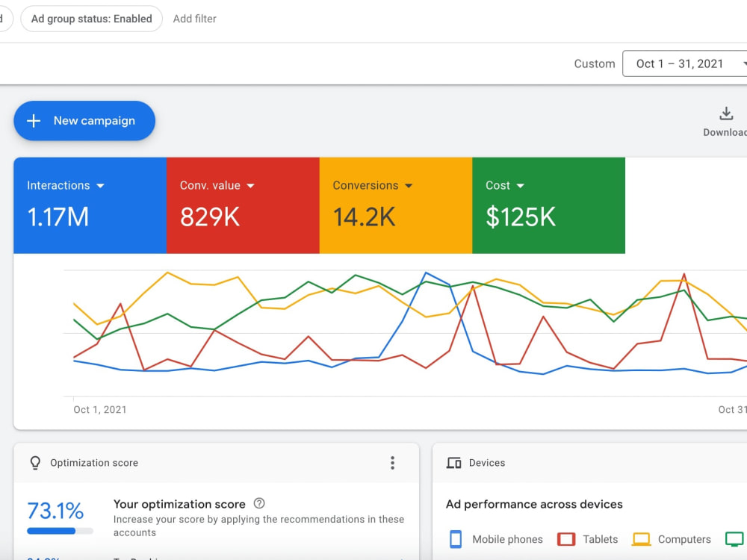Click the Tablets legend icon
747x560 pixels.
pyautogui.click(x=566, y=539)
